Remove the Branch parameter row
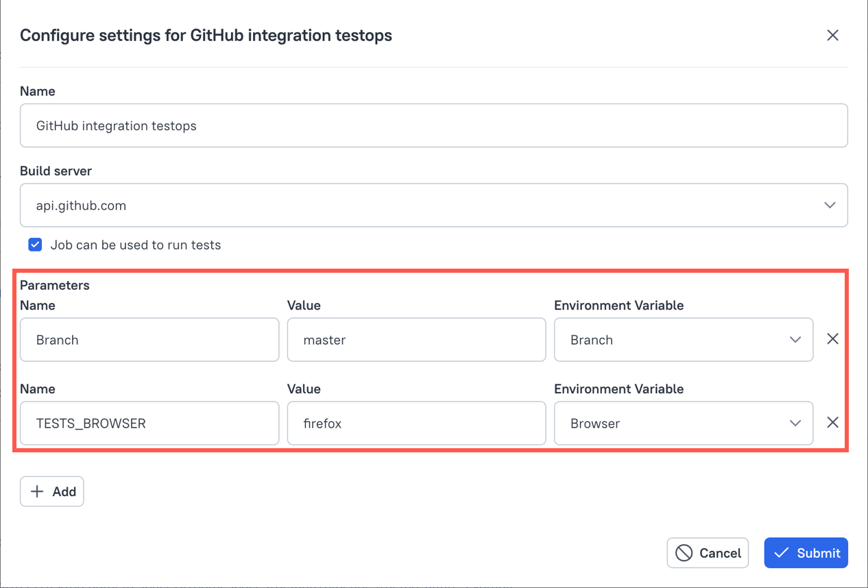The height and width of the screenshot is (588, 868). pos(832,339)
